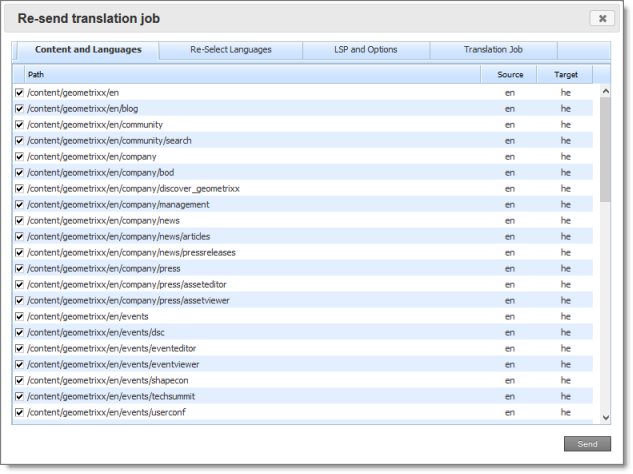Viewport: 633px width, 474px height.
Task: Select path /content/geometrixx/en/community/search
Action: [109, 141]
